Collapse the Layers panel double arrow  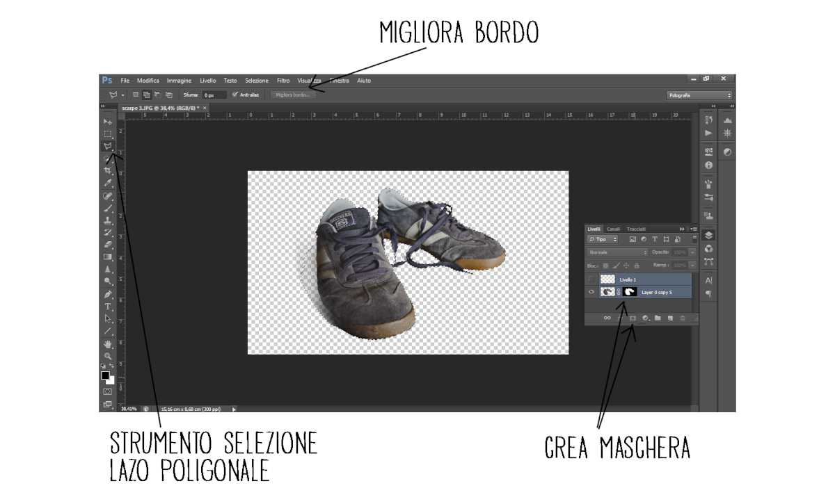(x=682, y=229)
